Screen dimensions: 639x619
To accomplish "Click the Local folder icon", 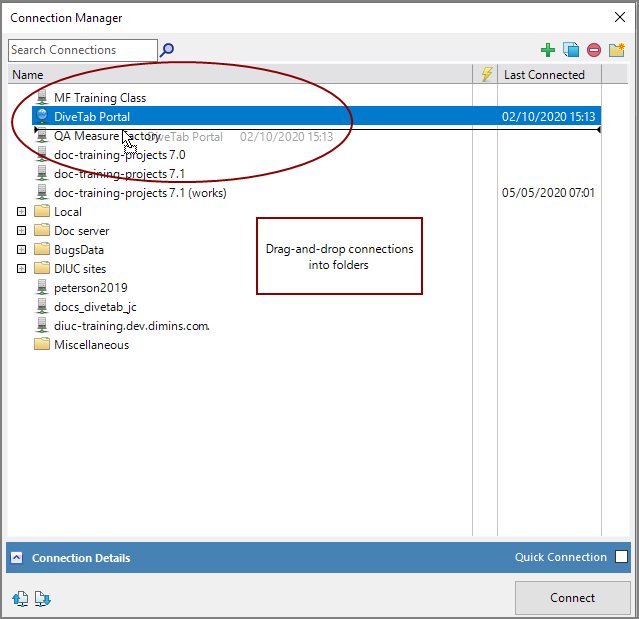I will pyautogui.click(x=42, y=211).
